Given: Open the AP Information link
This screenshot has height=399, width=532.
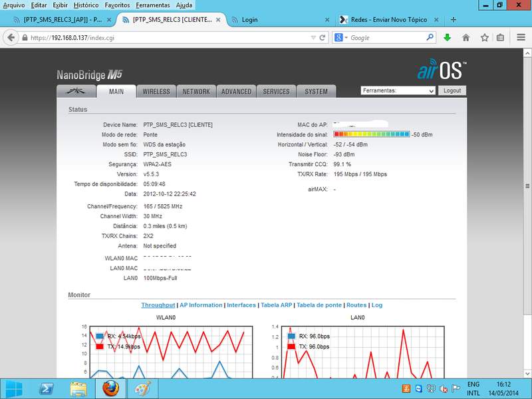Looking at the screenshot, I should click(201, 305).
